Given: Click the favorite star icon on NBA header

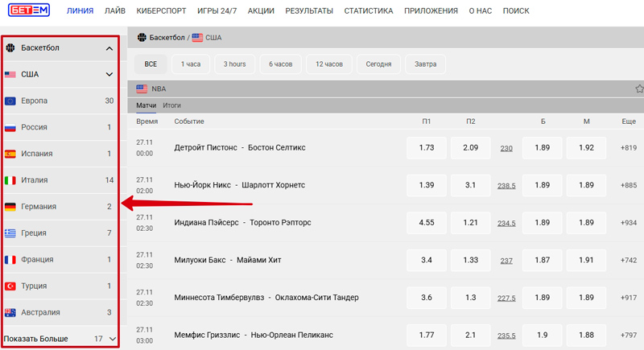Looking at the screenshot, I should click(639, 89).
